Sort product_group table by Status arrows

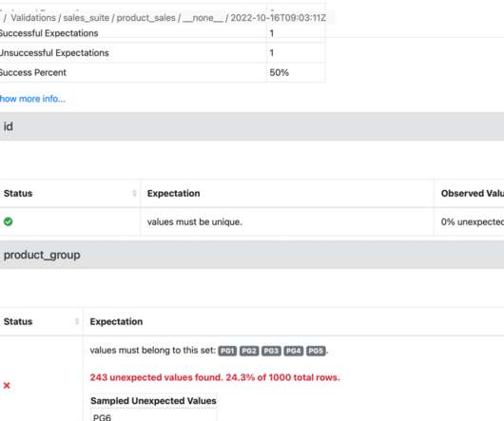coord(77,321)
